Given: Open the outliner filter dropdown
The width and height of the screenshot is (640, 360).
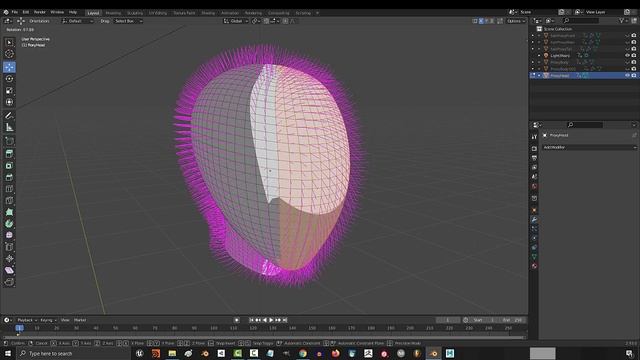Looking at the screenshot, I should [623, 20].
